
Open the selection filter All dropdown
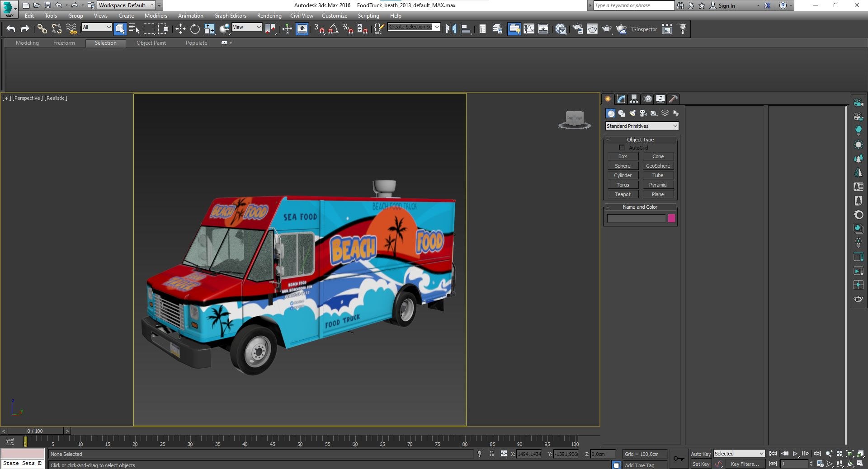tap(96, 27)
